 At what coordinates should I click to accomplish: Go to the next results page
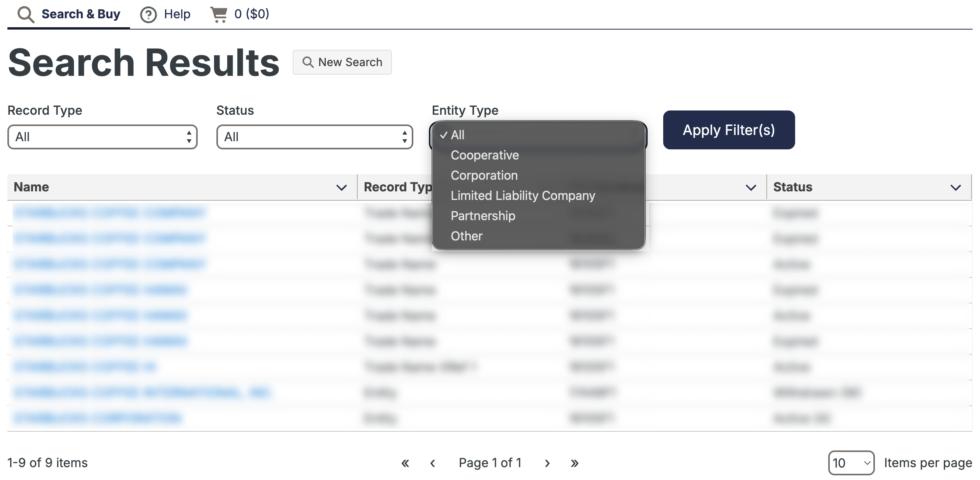pos(547,463)
